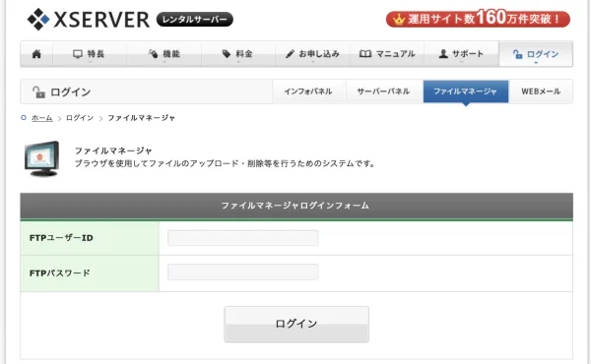
Task: Click the FTPユーザーID label
Action: (61, 238)
